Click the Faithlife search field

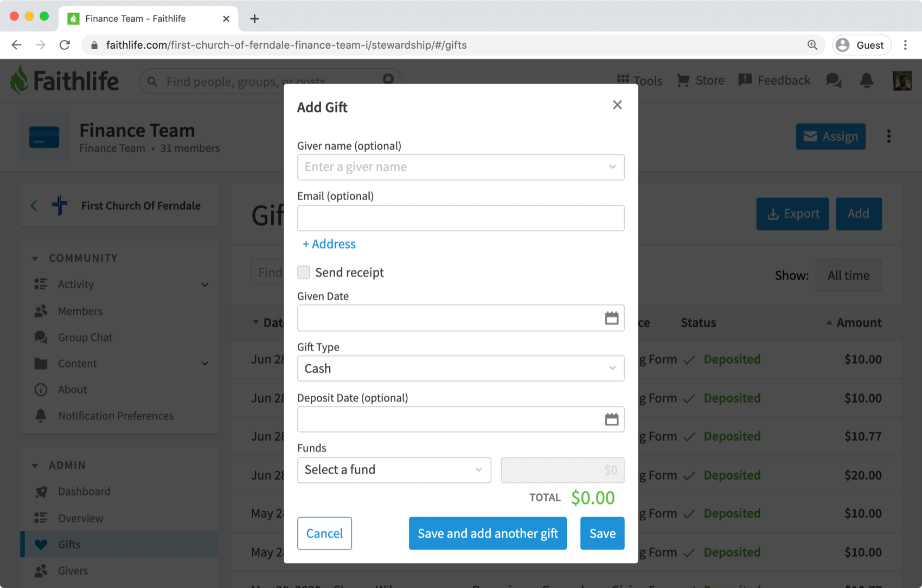(x=271, y=81)
